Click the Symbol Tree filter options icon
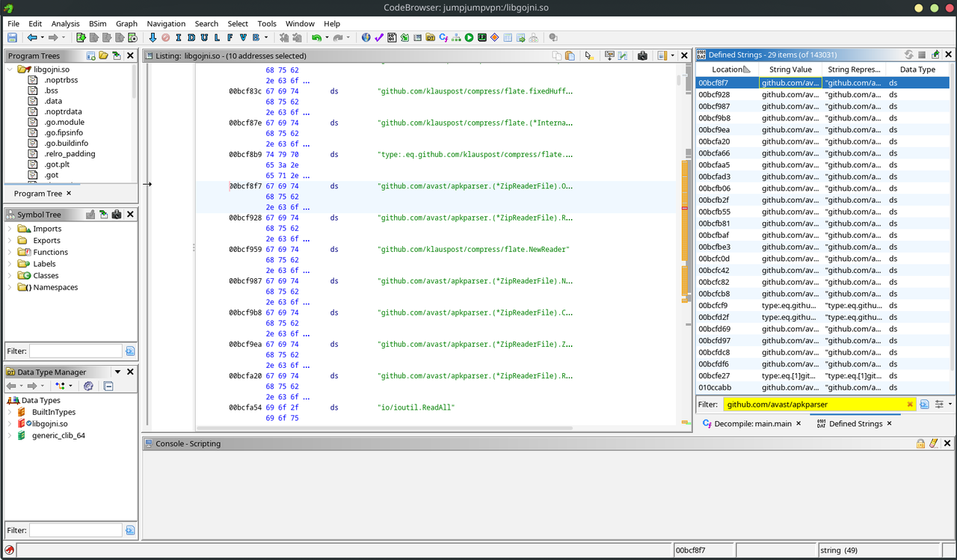Screen dimensions: 957x560 pos(130,351)
